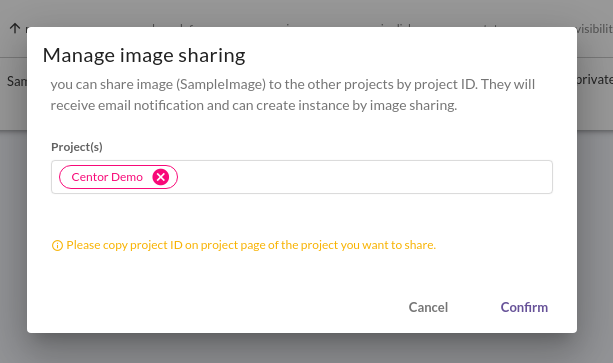Click the partially hidden Sam row name
This screenshot has height=363, width=613.
(x=17, y=81)
